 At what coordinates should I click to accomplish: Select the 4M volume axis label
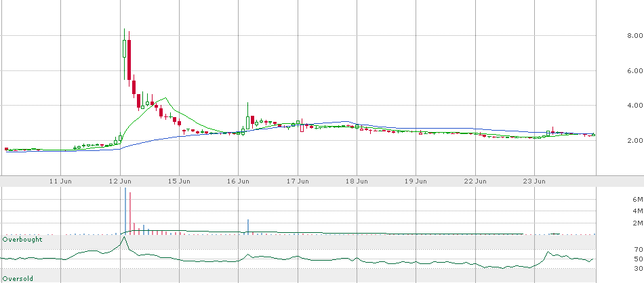tap(637, 211)
